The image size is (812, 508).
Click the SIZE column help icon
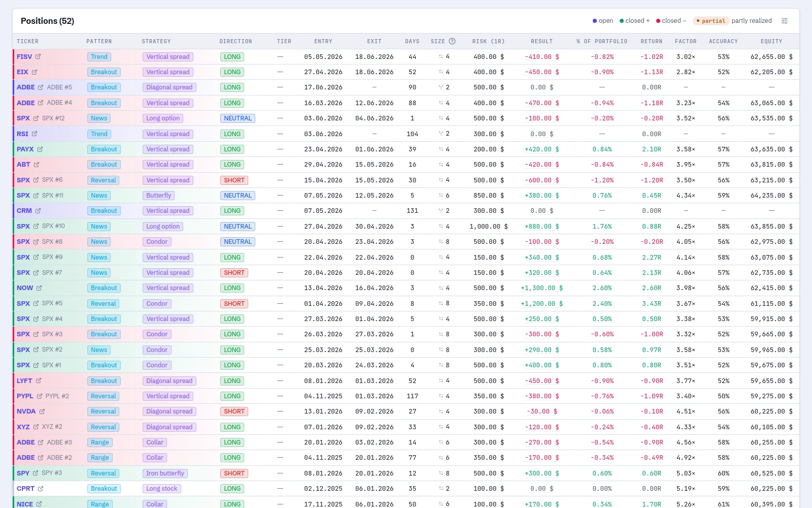[452, 41]
